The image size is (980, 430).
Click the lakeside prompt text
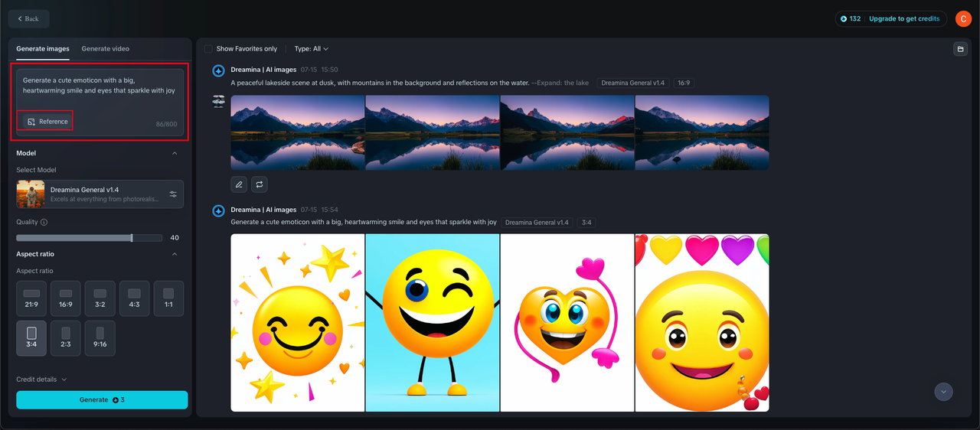410,83
